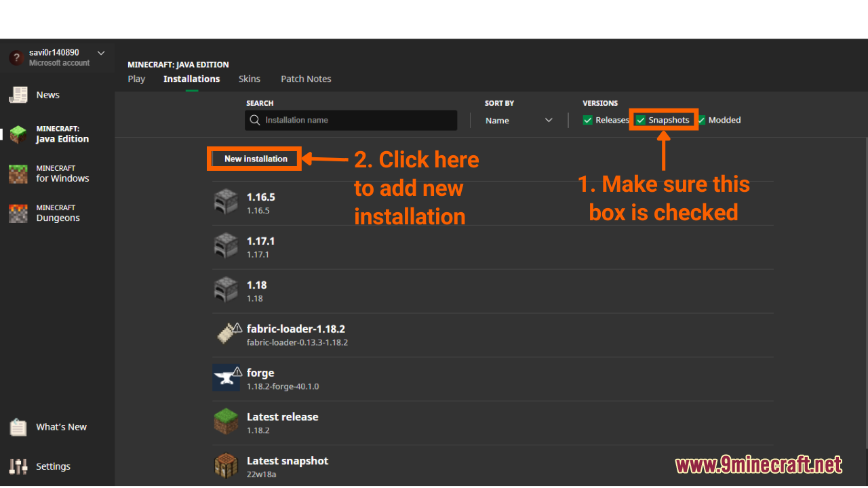Open What's New clipboard icon
The image size is (868, 488).
[18, 427]
